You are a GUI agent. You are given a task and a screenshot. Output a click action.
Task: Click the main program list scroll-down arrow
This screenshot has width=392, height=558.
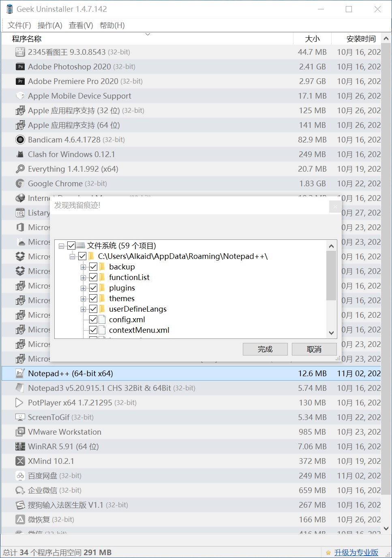pyautogui.click(x=386, y=528)
